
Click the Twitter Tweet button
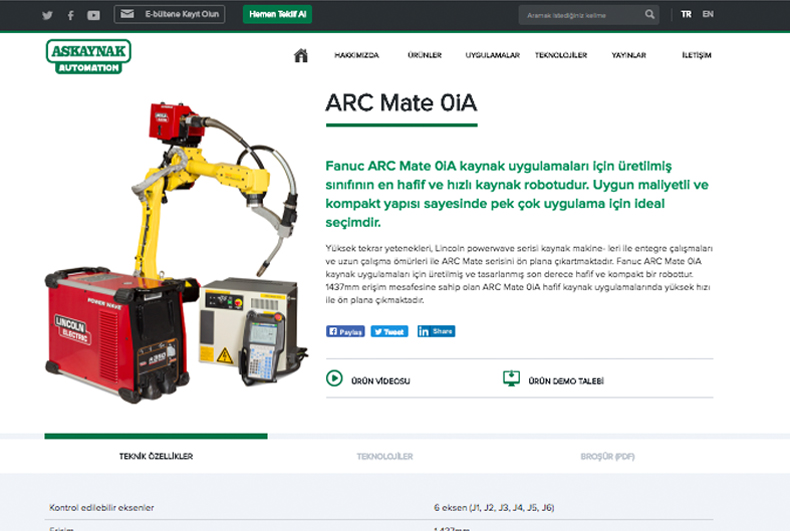pos(389,331)
